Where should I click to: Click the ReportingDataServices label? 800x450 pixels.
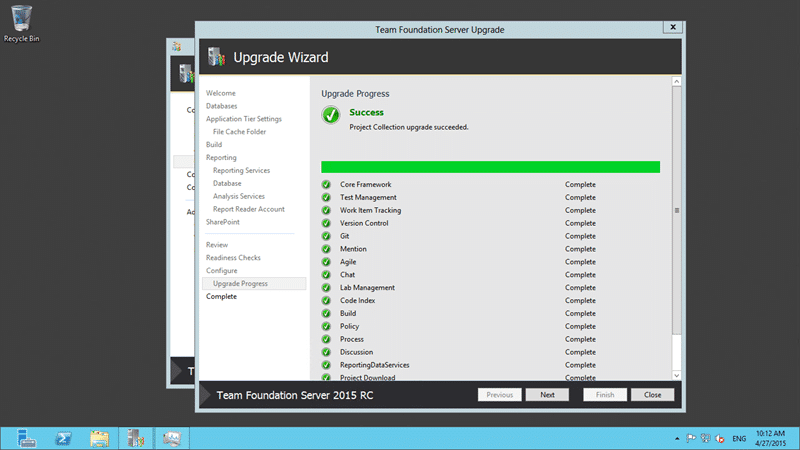point(374,365)
